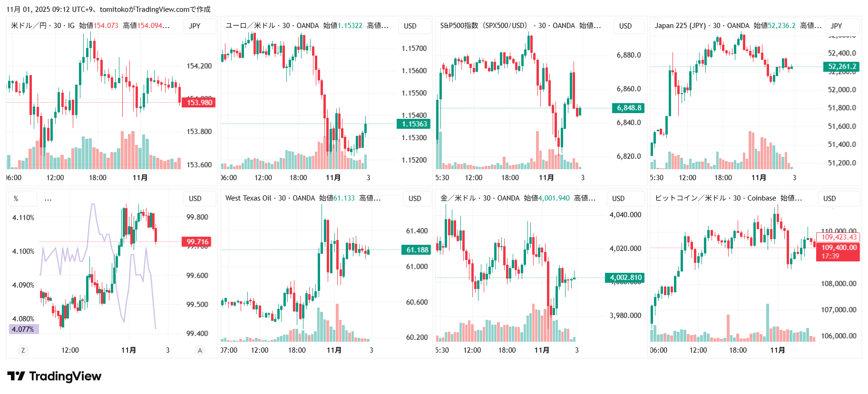Screen dimensions: 868x394
Task: Click the Z timezone button on the time axis
Action: pos(23,350)
